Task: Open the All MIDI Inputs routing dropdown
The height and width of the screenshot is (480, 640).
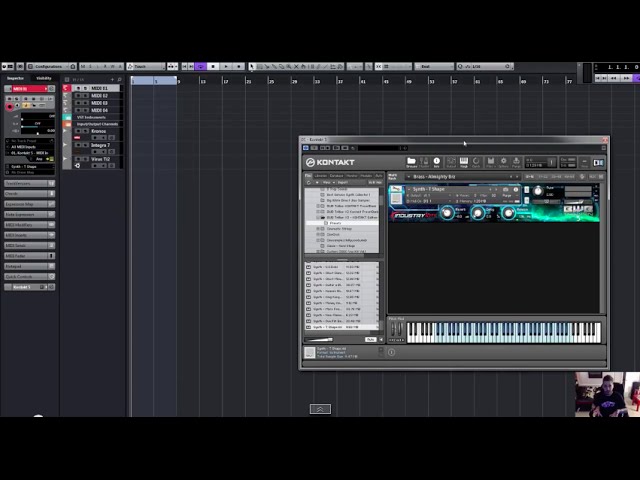Action: coord(29,147)
